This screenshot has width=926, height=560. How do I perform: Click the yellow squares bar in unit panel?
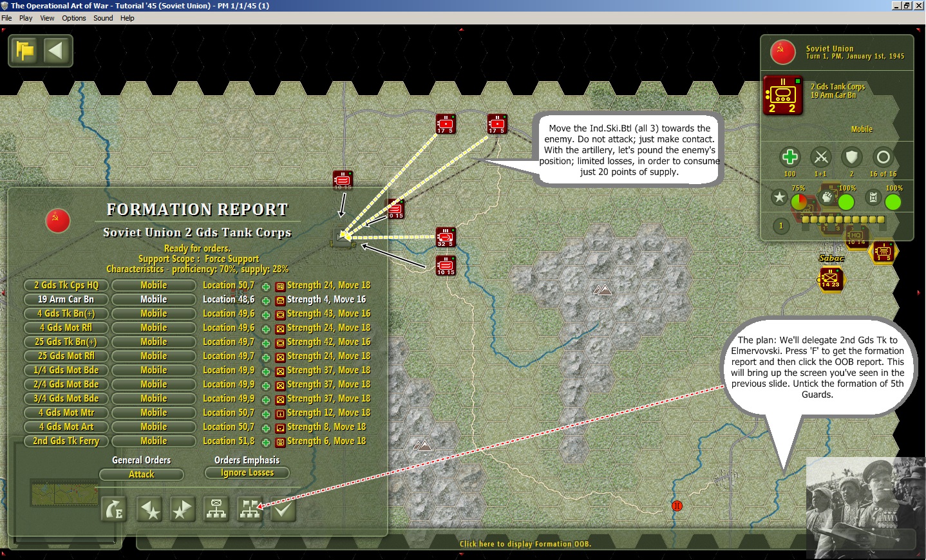click(844, 219)
